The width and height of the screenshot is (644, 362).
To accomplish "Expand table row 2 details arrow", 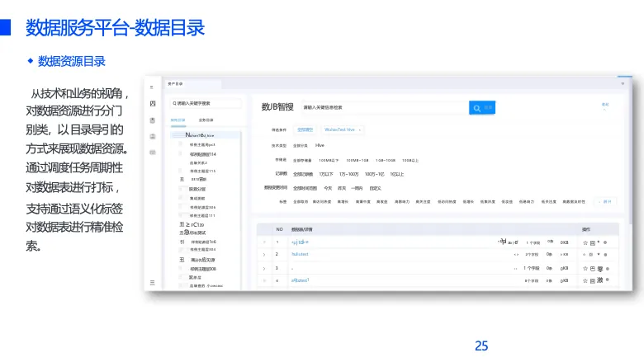I will coord(264,255).
